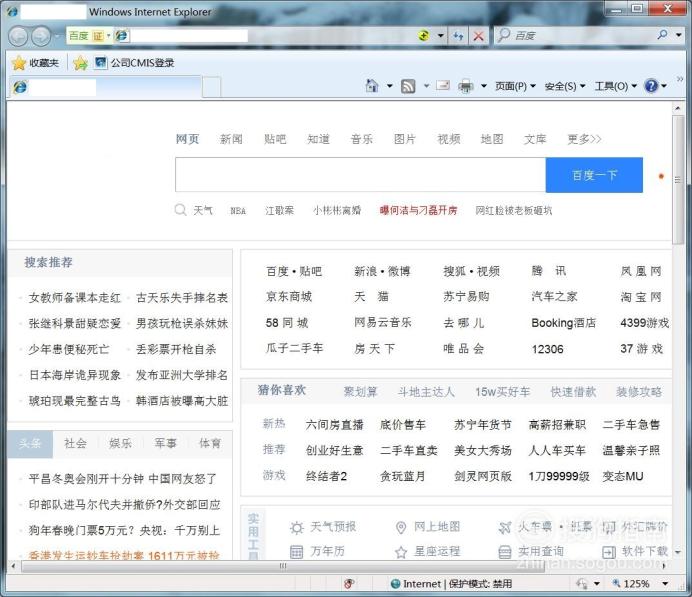Click the scrollbar up arrow
The width and height of the screenshot is (692, 597).
677,107
